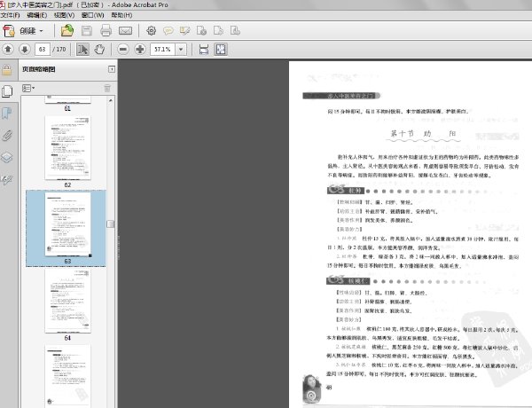Image resolution: width=532 pixels, height=408 pixels.
Task: Click the security lock icon
Action: click(7, 69)
